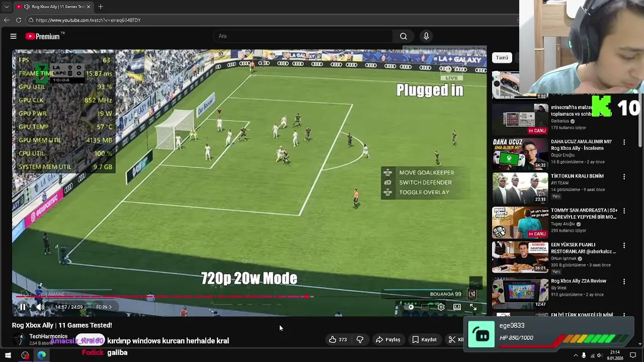This screenshot has height=362, width=644.
Task: Open the TechHarmonics channel name link
Action: pos(48,336)
